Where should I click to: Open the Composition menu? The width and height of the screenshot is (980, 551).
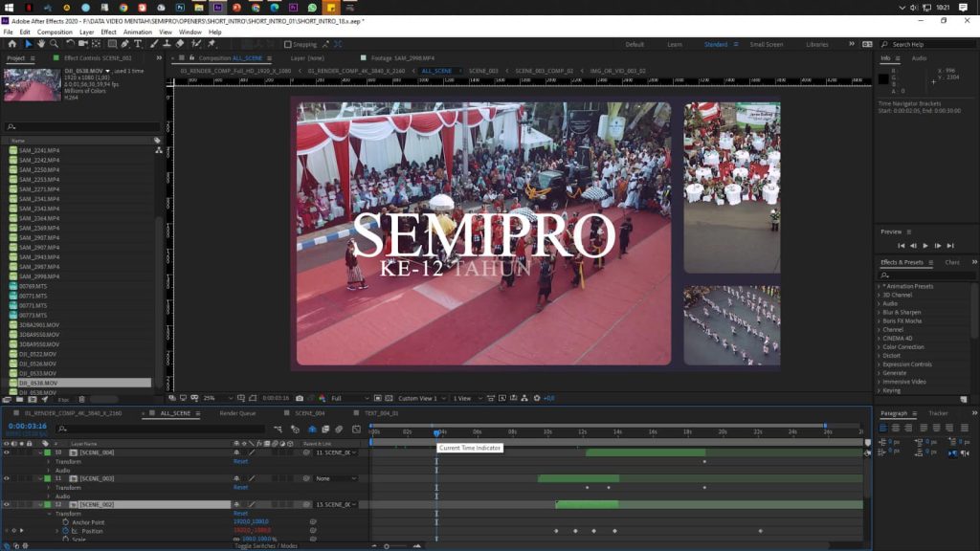click(55, 32)
